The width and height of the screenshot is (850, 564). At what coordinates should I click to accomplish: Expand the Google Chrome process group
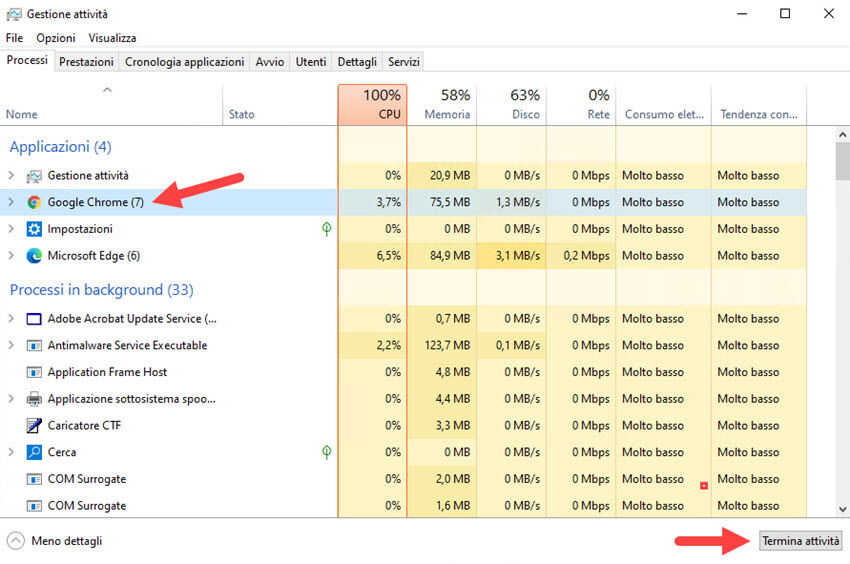point(11,202)
